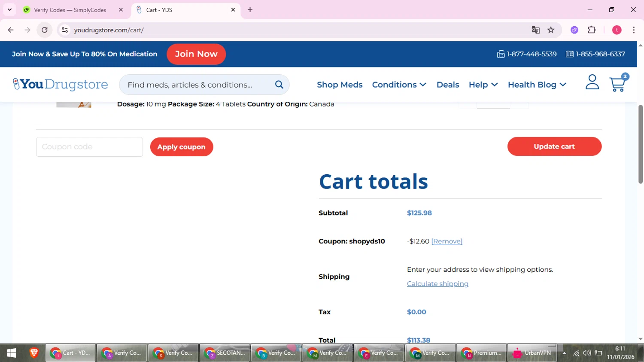Viewport: 644px width, 362px height.
Task: Expand the Help dropdown menu
Action: click(483, 85)
